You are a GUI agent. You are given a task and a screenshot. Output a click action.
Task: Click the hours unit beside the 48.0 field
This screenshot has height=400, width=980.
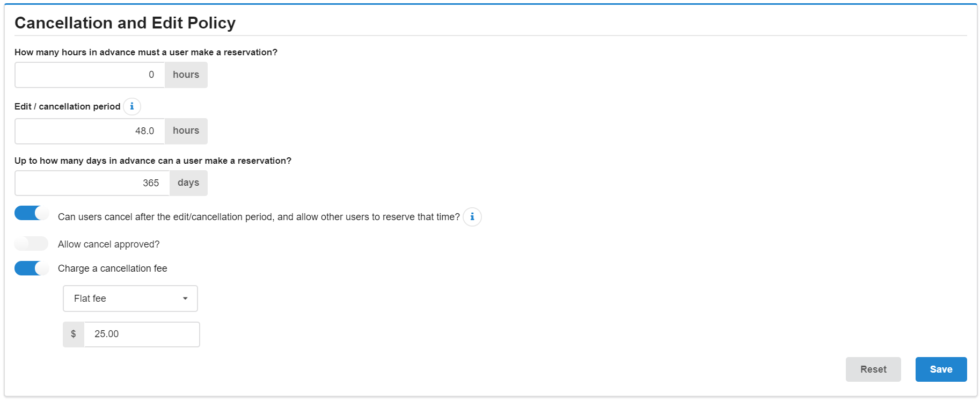[186, 131]
